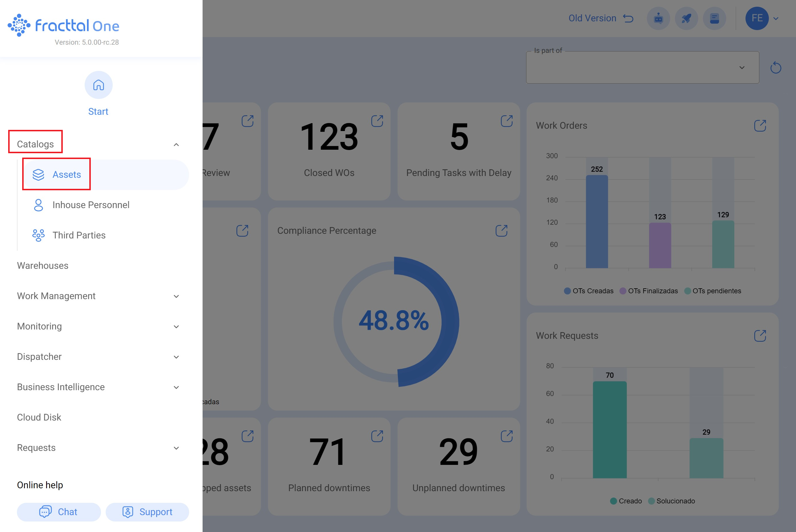
Task: Open Planned downtimes card link icon
Action: (377, 436)
